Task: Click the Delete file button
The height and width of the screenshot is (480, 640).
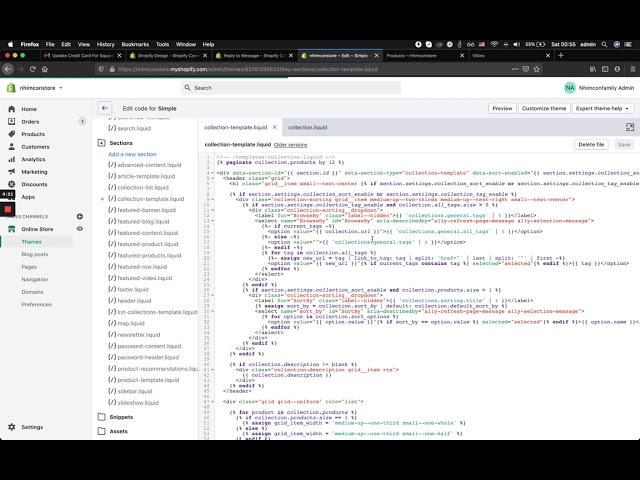Action: 591,144
